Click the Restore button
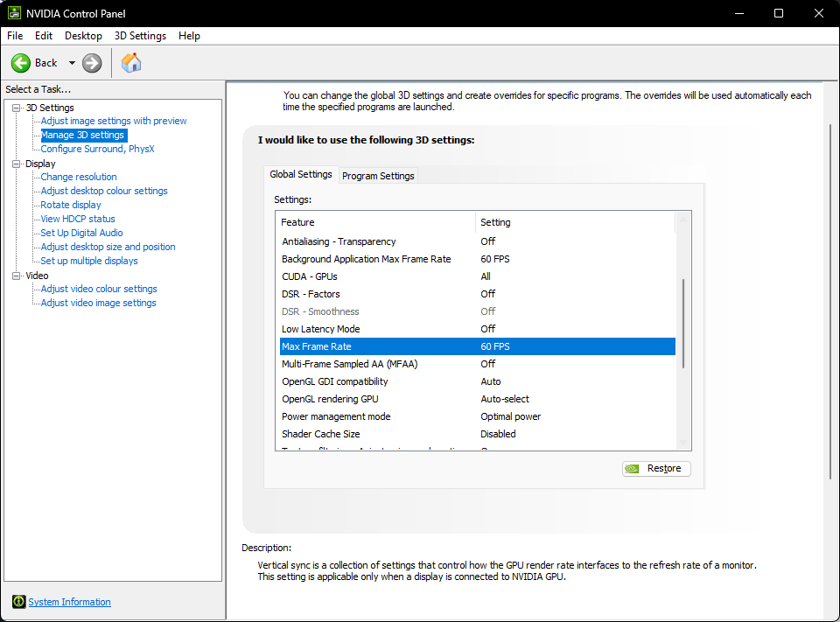The height and width of the screenshot is (622, 840). click(x=656, y=468)
